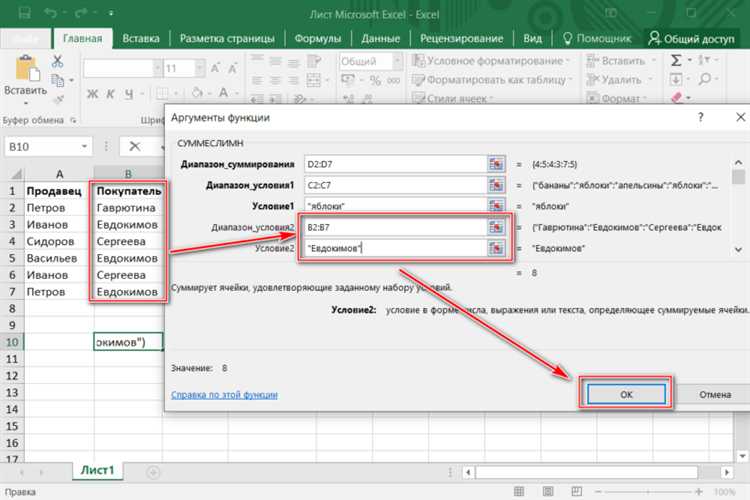Click the AutoSum sigma icon

pos(676,61)
